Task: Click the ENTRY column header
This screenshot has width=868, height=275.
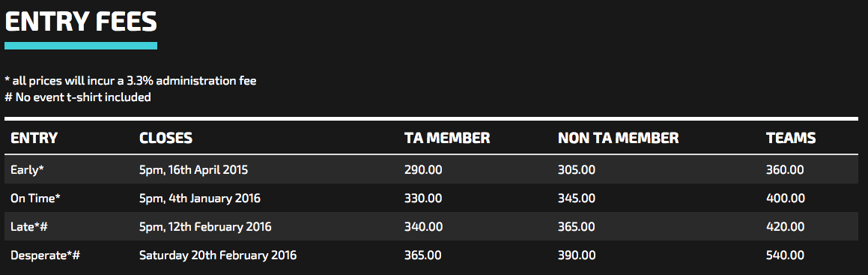Action: click(34, 138)
